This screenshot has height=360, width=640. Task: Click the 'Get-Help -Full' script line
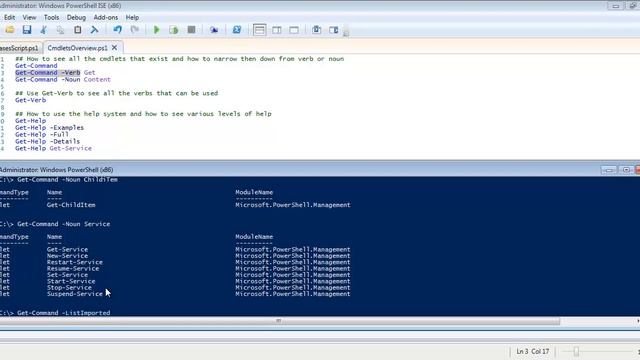click(42, 134)
